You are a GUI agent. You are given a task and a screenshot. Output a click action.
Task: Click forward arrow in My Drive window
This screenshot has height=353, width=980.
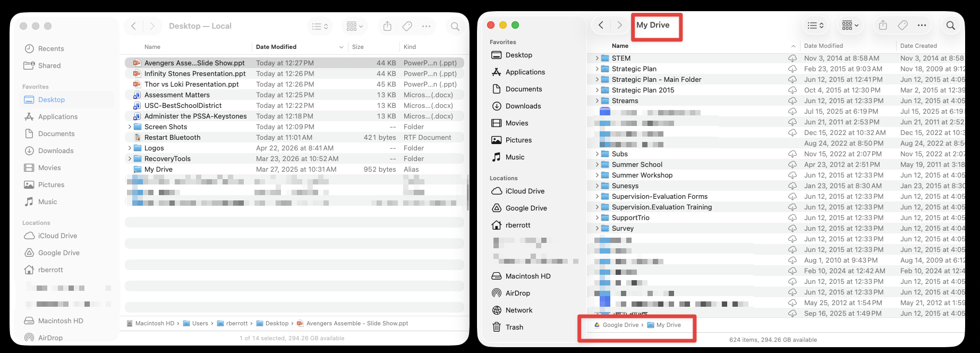(x=619, y=25)
